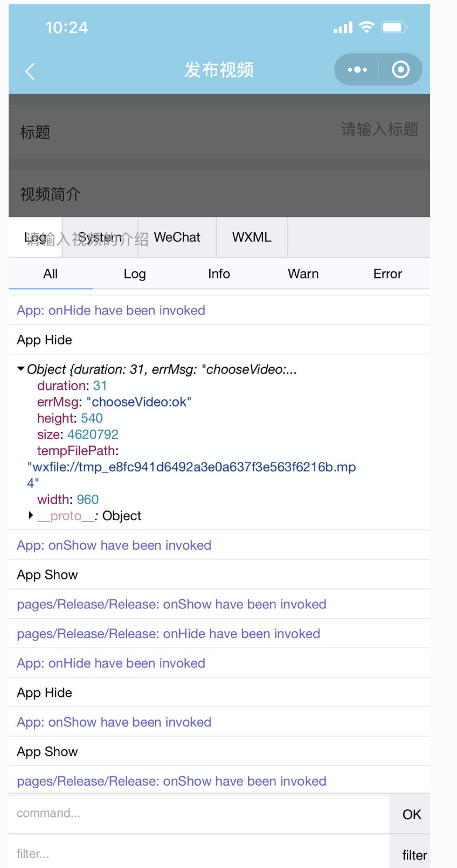Open the WeChat tab
457x868 pixels.
click(x=177, y=237)
